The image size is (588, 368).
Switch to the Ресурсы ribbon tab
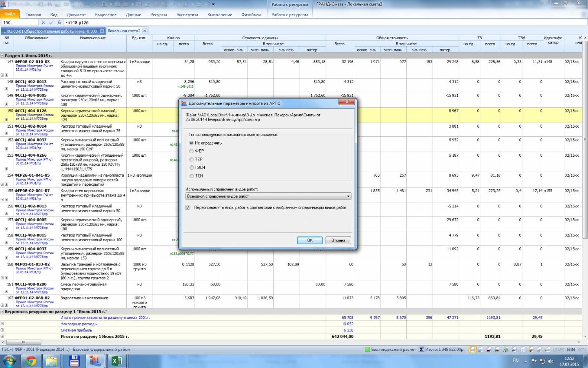pos(158,15)
